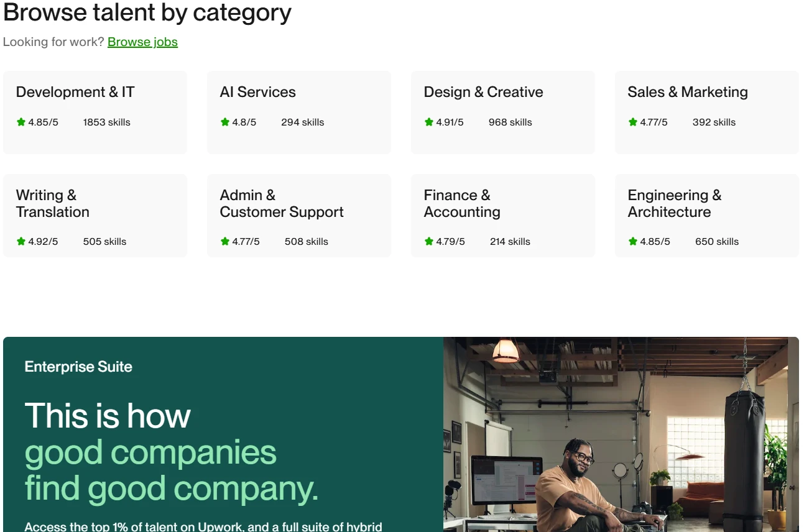This screenshot has width=804, height=532.
Task: Click the 1853 skills count text
Action: [x=106, y=122]
